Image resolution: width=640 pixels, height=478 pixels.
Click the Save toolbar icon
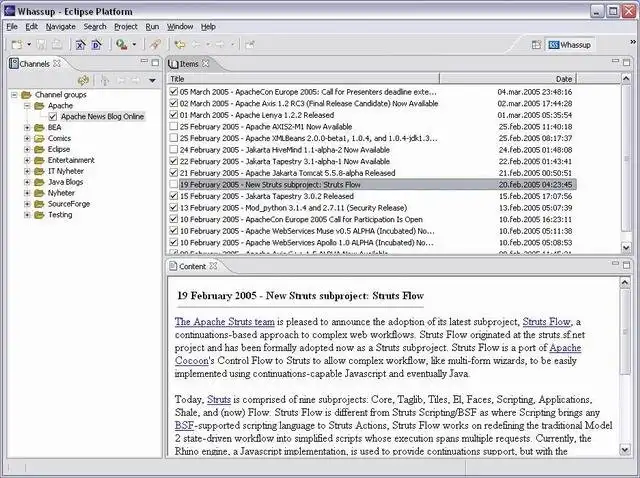coord(41,44)
